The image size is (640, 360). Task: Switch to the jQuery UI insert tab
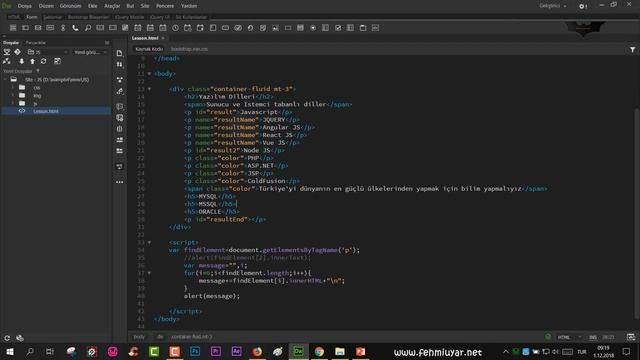160,17
